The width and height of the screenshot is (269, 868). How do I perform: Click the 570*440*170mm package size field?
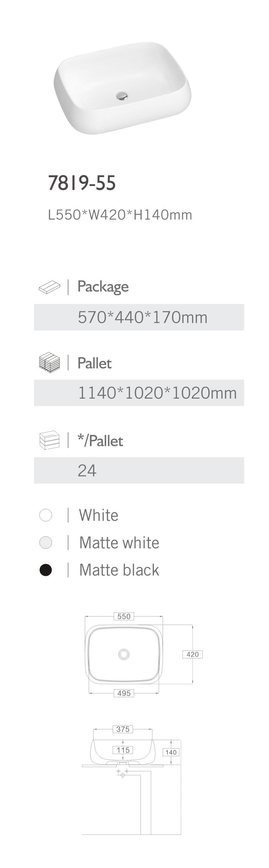coord(139,317)
